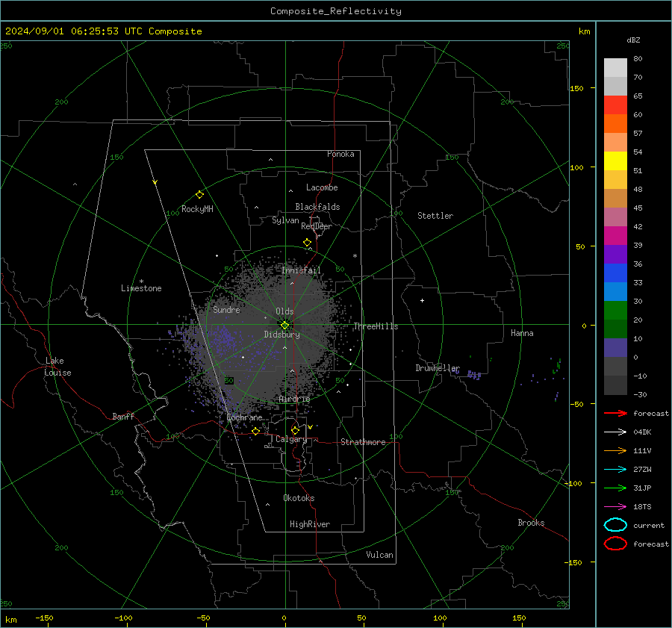Screen dimensions: 672x628
Task: Click the 51 dBZ yellow color swatch
Action: [615, 161]
